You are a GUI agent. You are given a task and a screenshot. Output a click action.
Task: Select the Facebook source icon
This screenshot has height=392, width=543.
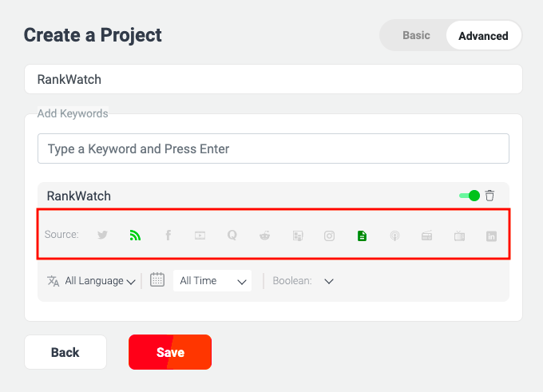point(168,236)
